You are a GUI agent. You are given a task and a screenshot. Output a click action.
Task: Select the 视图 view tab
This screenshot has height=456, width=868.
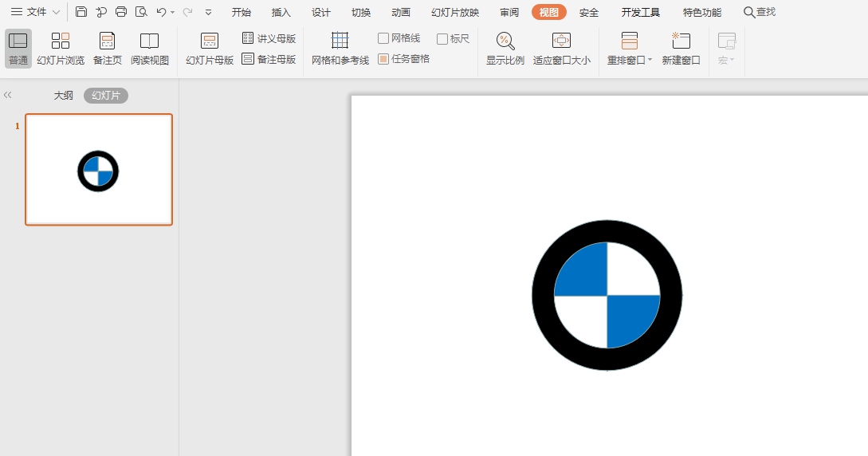click(x=549, y=12)
